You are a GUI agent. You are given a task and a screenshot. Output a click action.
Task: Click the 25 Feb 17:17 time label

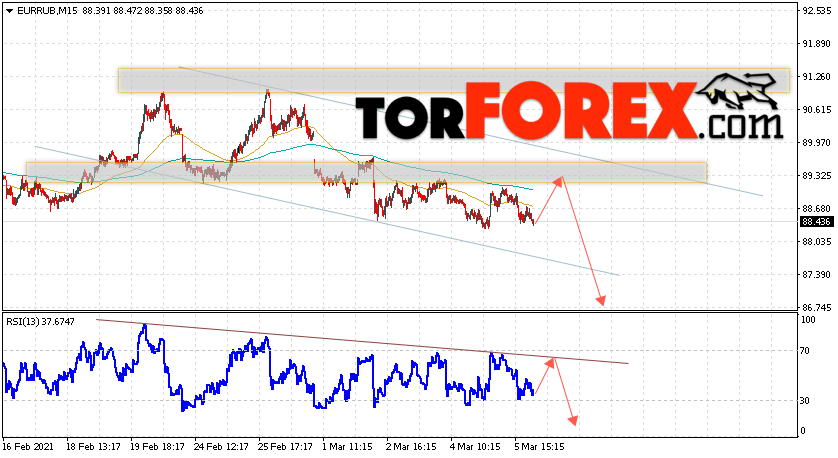point(286,446)
